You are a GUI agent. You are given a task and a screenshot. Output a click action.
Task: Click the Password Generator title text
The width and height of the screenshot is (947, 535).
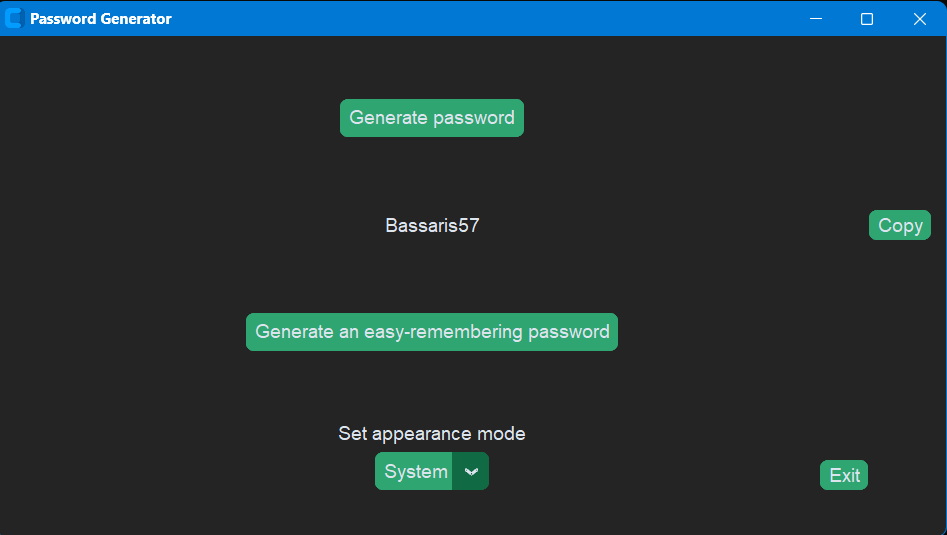pos(101,19)
